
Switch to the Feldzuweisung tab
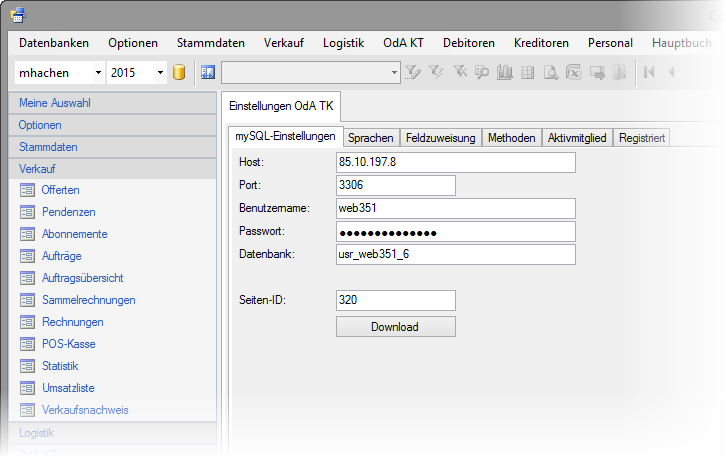[440, 138]
